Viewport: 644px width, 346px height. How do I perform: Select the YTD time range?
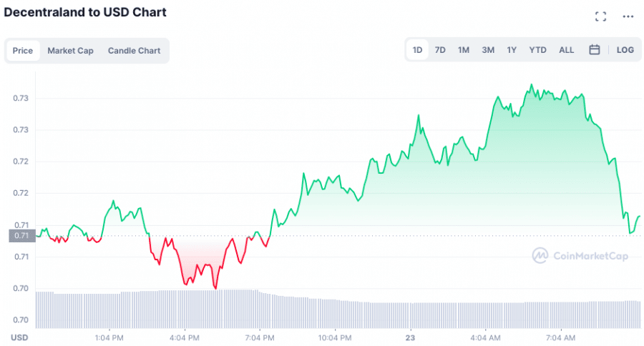(537, 50)
